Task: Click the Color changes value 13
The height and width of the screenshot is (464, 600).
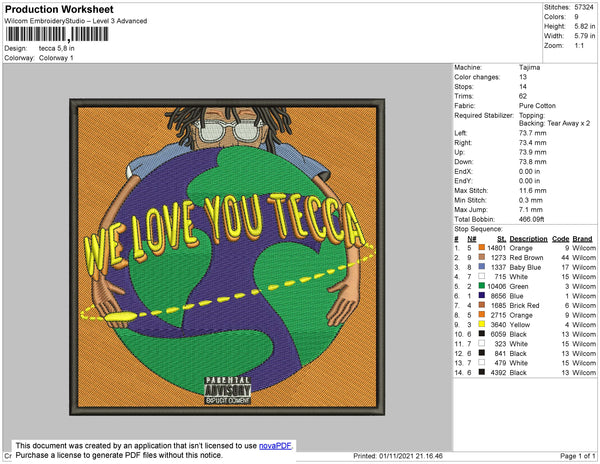Action: (x=523, y=77)
